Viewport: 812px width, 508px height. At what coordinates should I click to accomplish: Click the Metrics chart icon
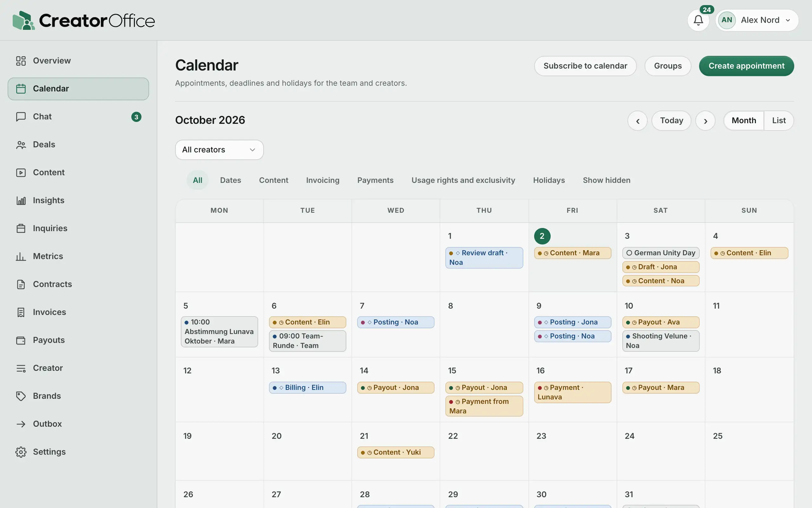[x=21, y=256]
